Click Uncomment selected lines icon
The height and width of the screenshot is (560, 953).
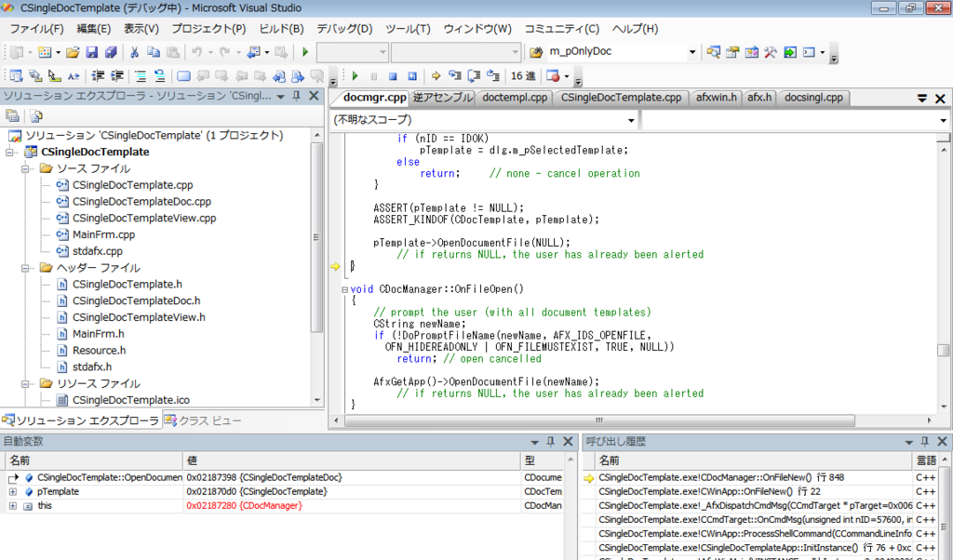click(159, 76)
